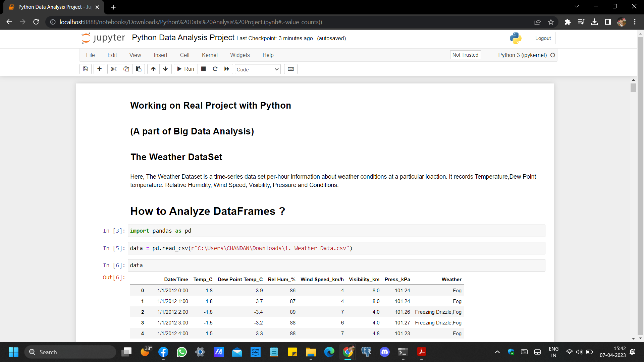Open the Cell menu

coord(184,55)
